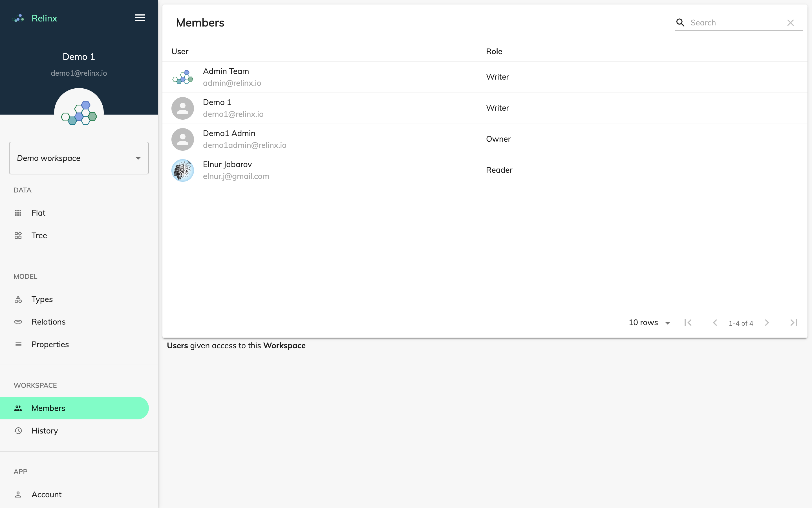This screenshot has width=812, height=508.
Task: Go to Types in the Model section
Action: [74, 299]
